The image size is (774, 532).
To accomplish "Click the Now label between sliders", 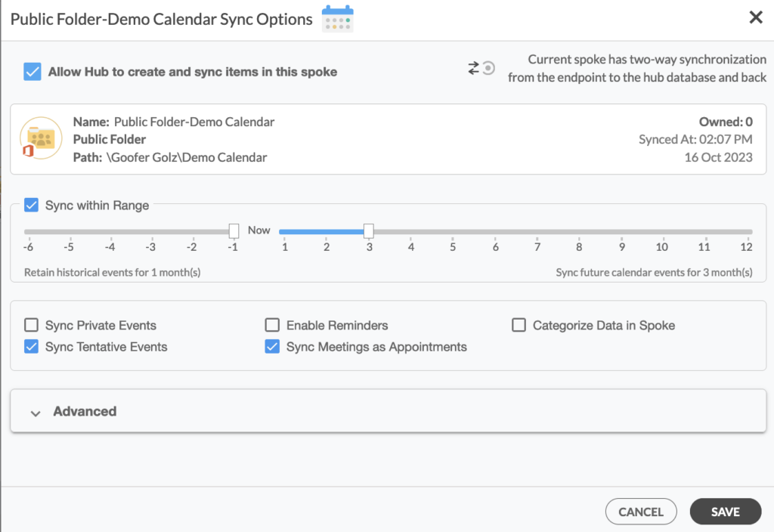I will click(259, 230).
